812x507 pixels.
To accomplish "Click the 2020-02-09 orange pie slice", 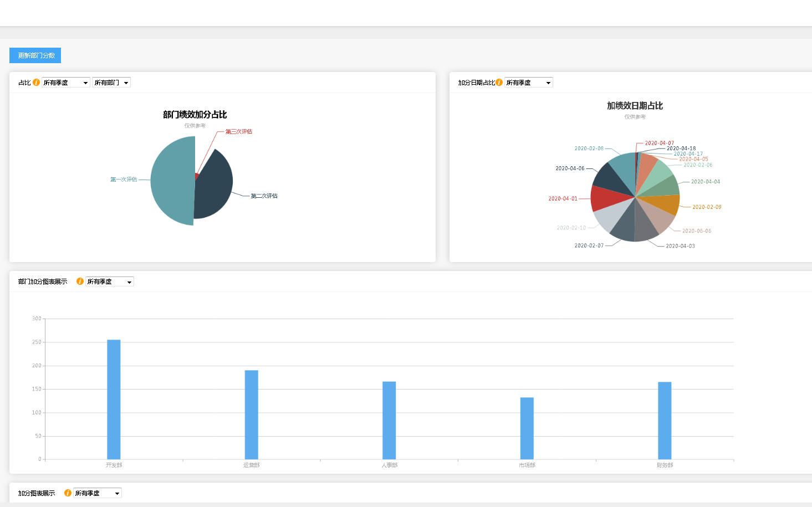I will tap(664, 203).
